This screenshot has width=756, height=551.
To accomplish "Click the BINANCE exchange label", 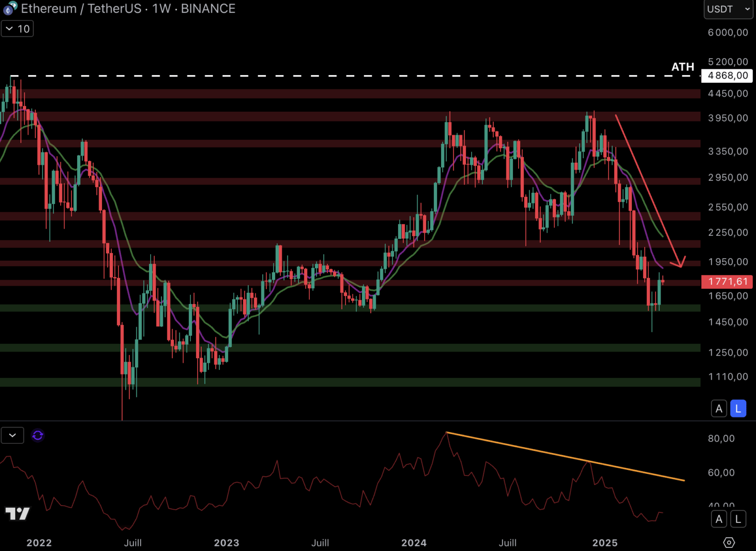I will (208, 9).
